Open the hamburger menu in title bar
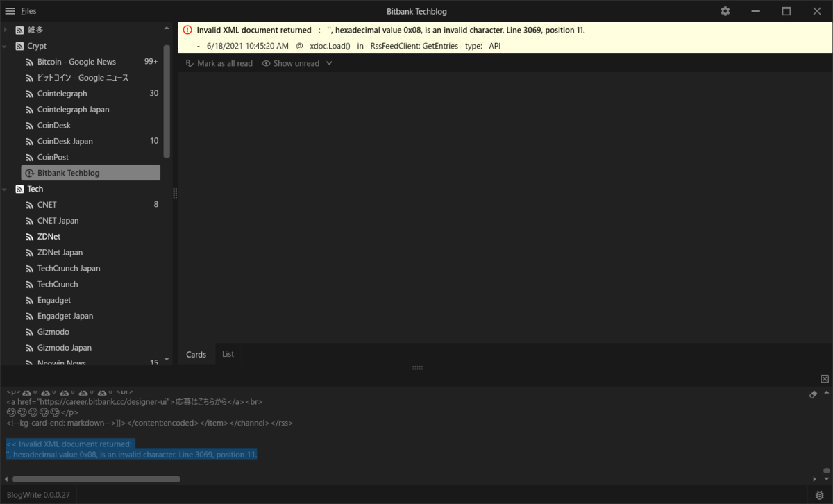This screenshot has height=504, width=833. click(x=10, y=11)
